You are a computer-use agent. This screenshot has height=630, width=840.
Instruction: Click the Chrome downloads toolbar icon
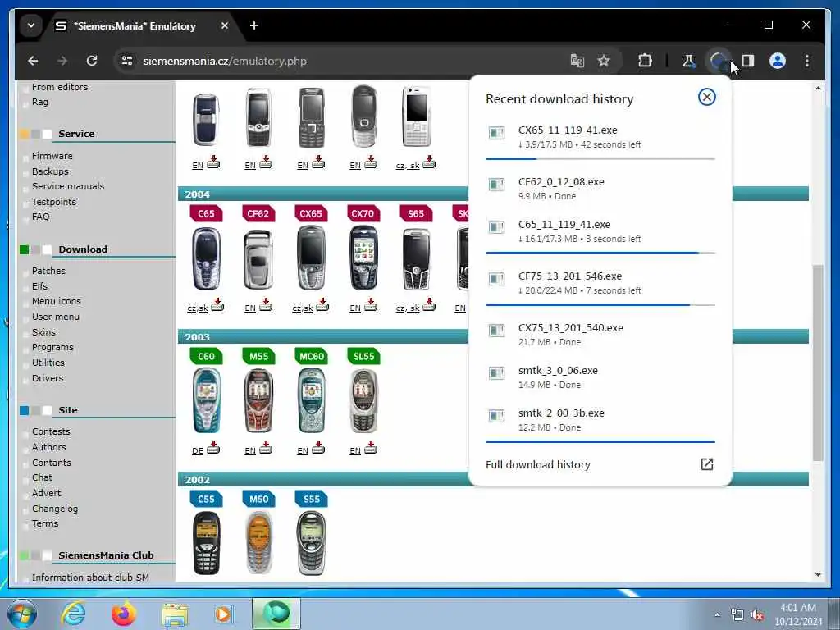pyautogui.click(x=719, y=61)
